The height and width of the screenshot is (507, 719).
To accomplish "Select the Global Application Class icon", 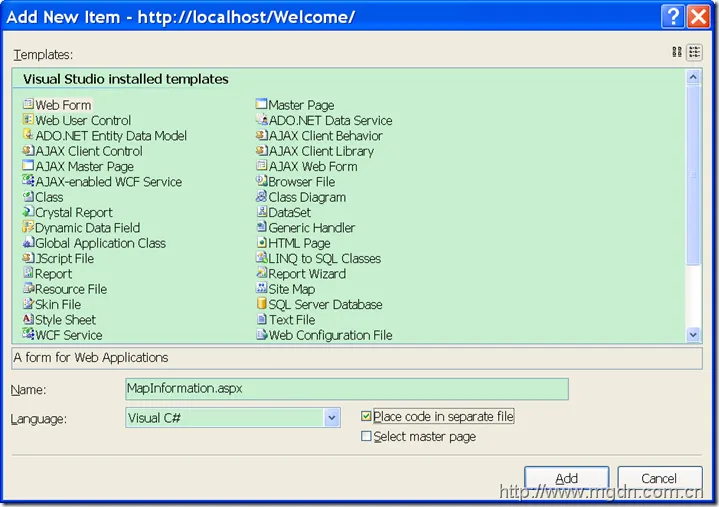I will pyautogui.click(x=28, y=242).
